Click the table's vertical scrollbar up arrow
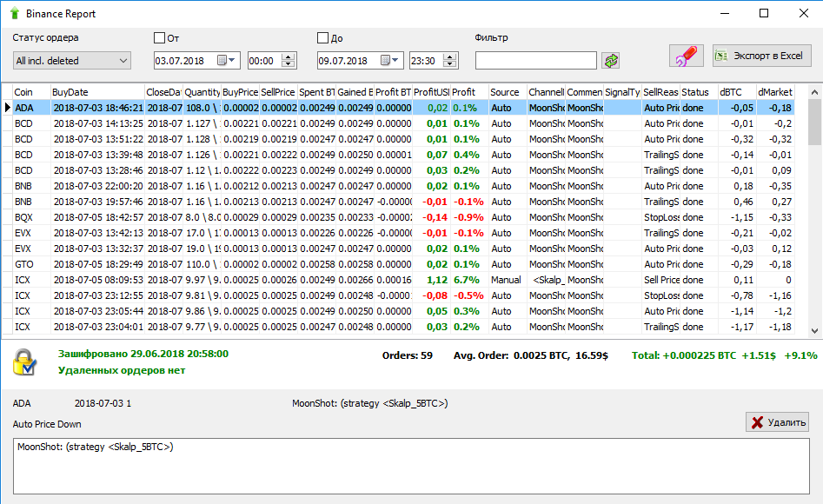The width and height of the screenshot is (823, 504). (814, 92)
